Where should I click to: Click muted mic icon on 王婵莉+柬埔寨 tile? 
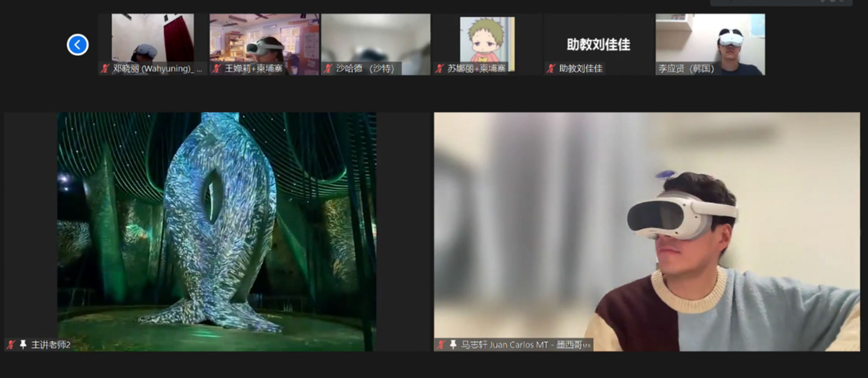(216, 68)
